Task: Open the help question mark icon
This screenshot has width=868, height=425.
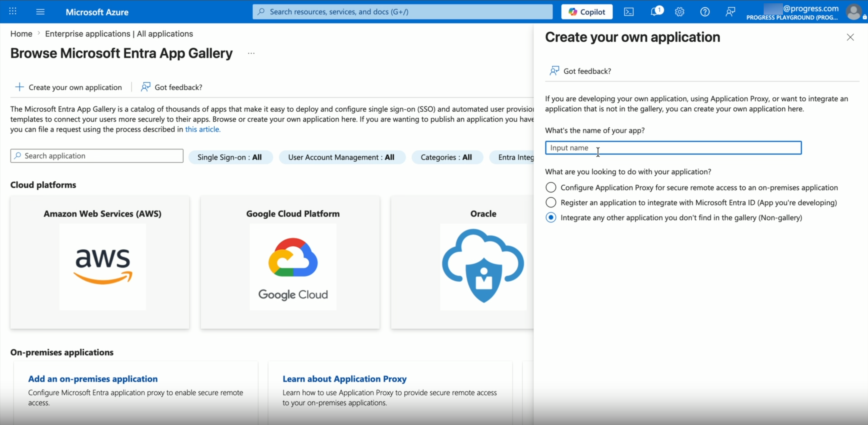Action: 705,12
